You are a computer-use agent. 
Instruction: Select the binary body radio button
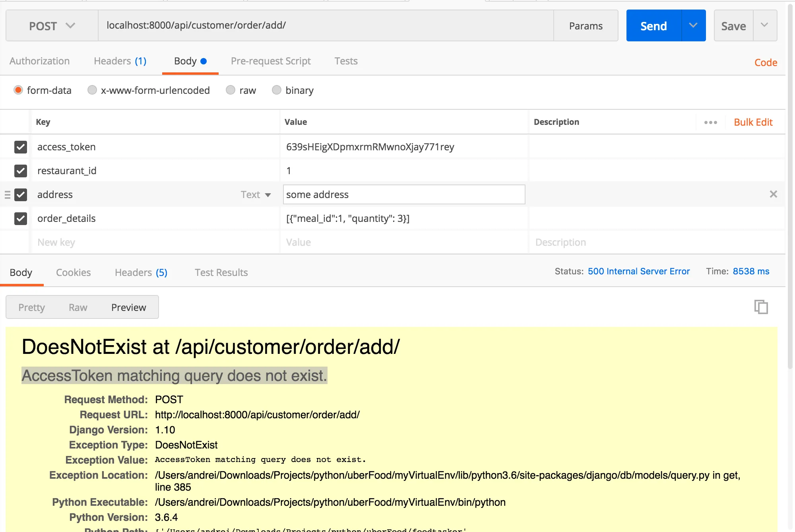pyautogui.click(x=277, y=90)
